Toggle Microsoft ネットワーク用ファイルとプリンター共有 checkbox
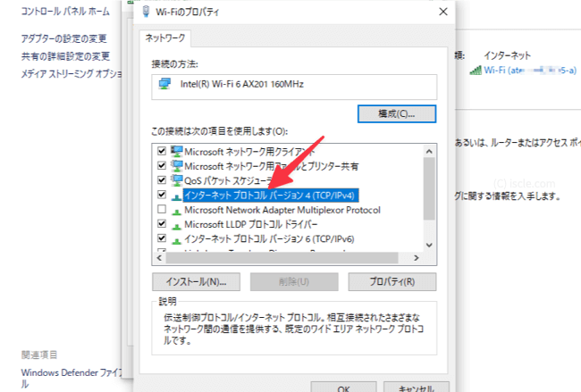This screenshot has width=581, height=392. pos(162,165)
